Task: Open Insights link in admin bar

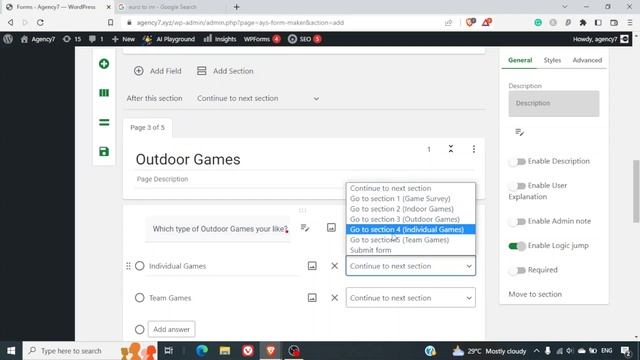Action: pos(220,39)
